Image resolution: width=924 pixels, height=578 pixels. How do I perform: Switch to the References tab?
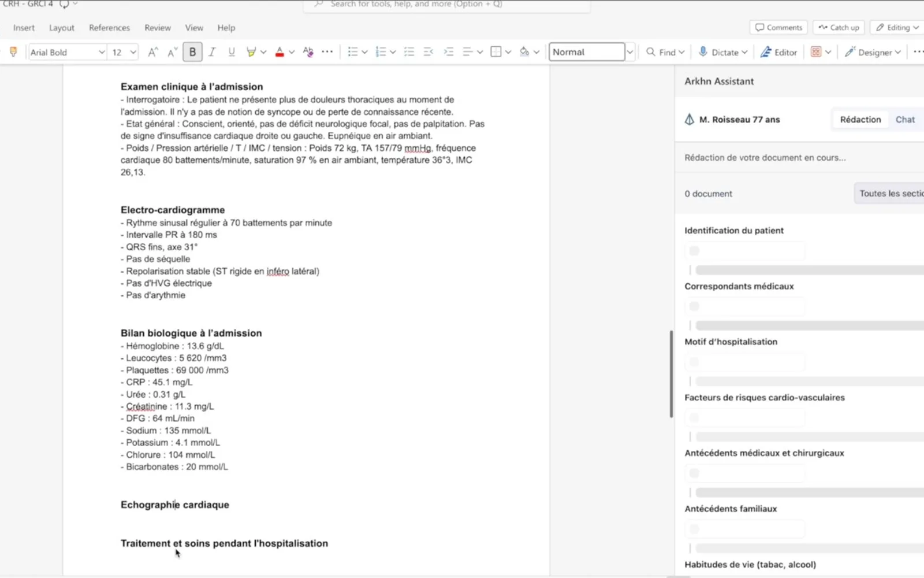point(109,28)
